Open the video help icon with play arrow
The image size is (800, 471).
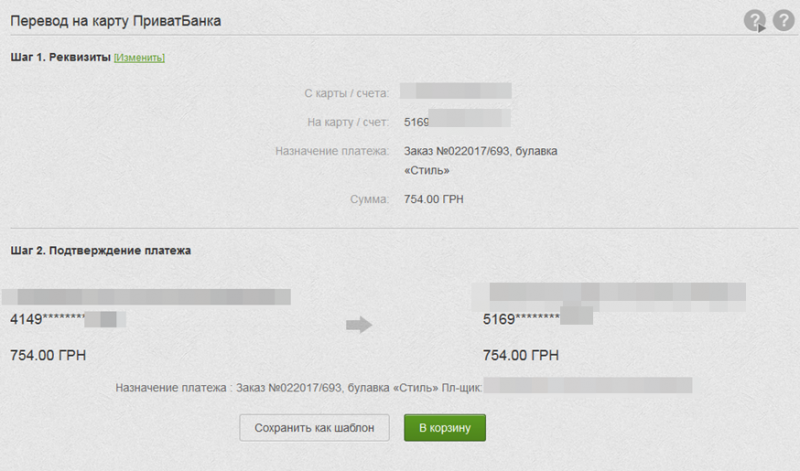click(x=754, y=21)
